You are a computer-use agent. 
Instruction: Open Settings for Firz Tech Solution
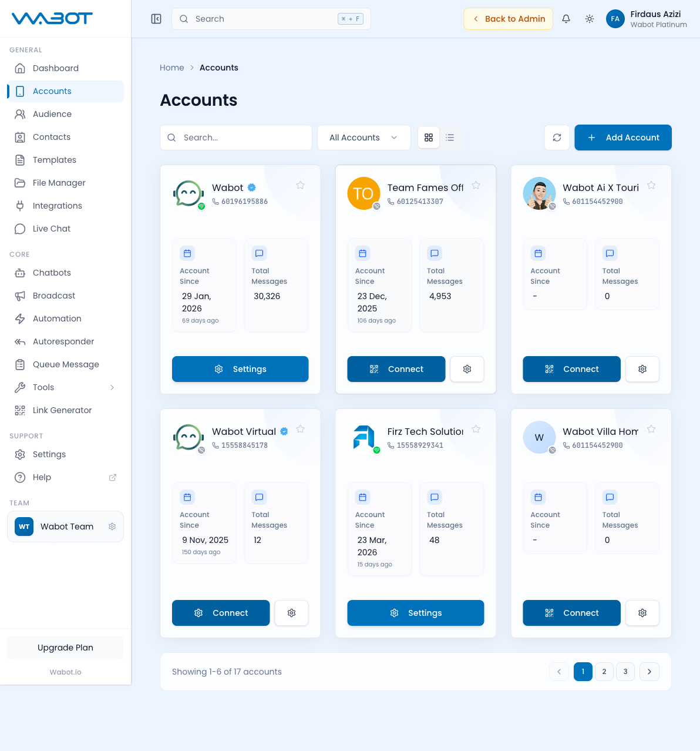[416, 613]
